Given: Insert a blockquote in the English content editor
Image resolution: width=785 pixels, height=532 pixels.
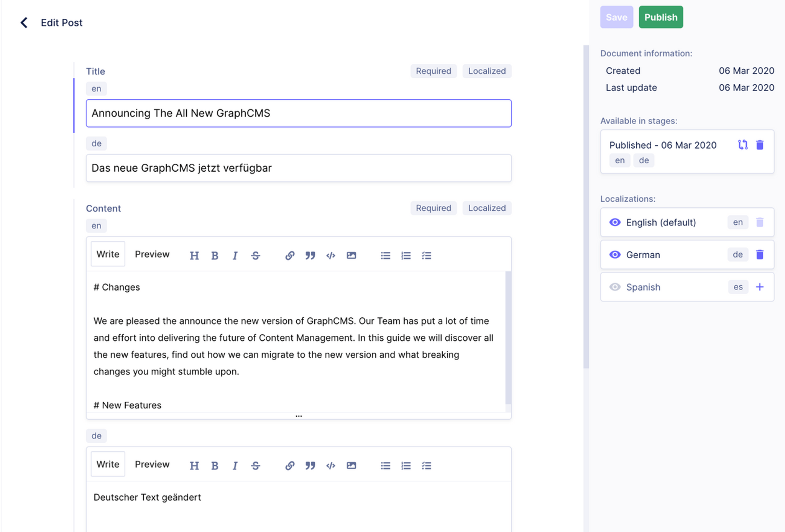Looking at the screenshot, I should pyautogui.click(x=310, y=255).
